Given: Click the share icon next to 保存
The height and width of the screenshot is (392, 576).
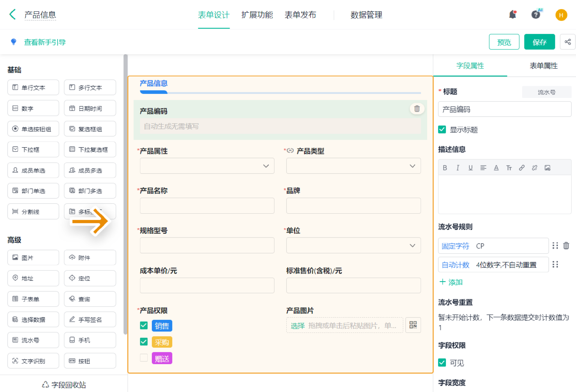Looking at the screenshot, I should pyautogui.click(x=568, y=42).
